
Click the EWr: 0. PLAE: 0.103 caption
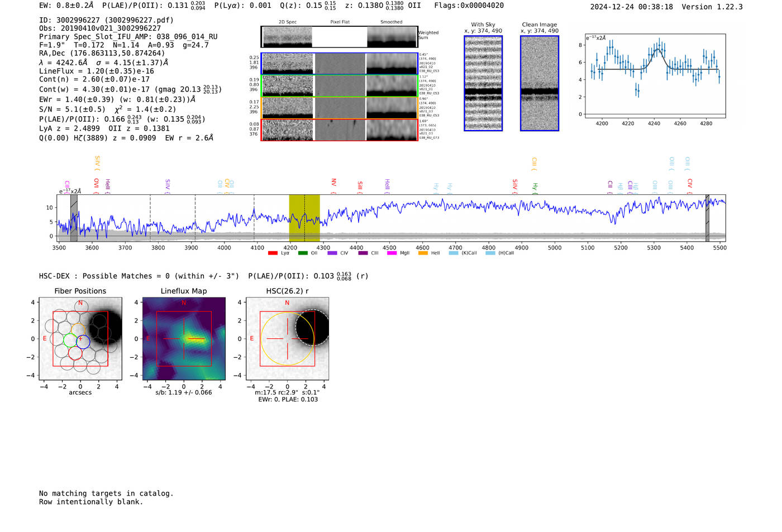pos(288,400)
